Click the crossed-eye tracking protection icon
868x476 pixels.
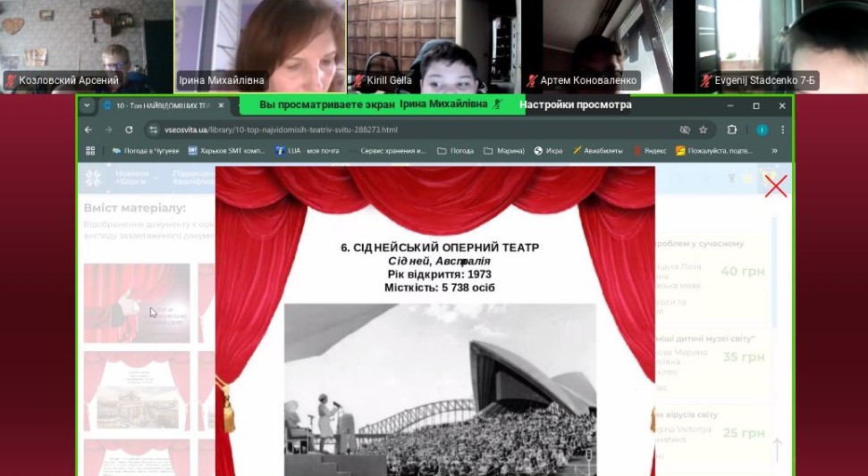685,129
